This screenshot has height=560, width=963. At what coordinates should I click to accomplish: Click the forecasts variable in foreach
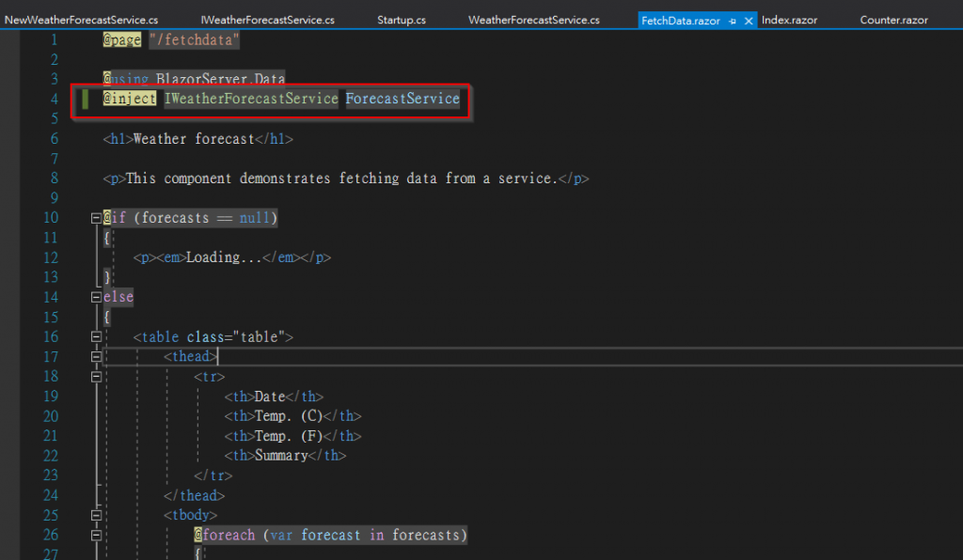[426, 536]
